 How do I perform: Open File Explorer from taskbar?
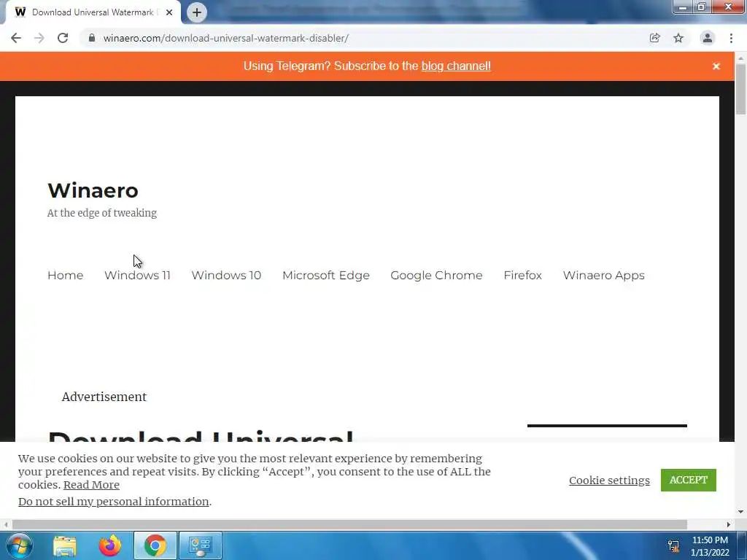point(65,545)
